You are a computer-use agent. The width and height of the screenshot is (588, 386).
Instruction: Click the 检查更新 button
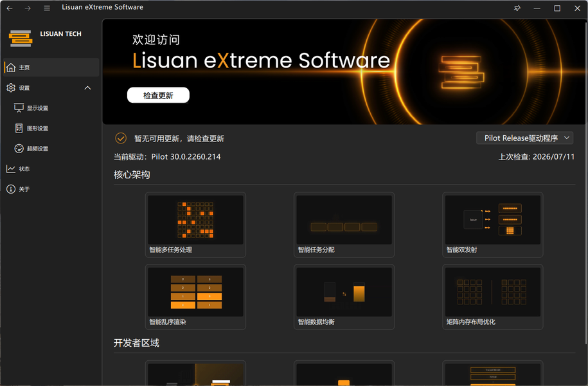point(158,95)
